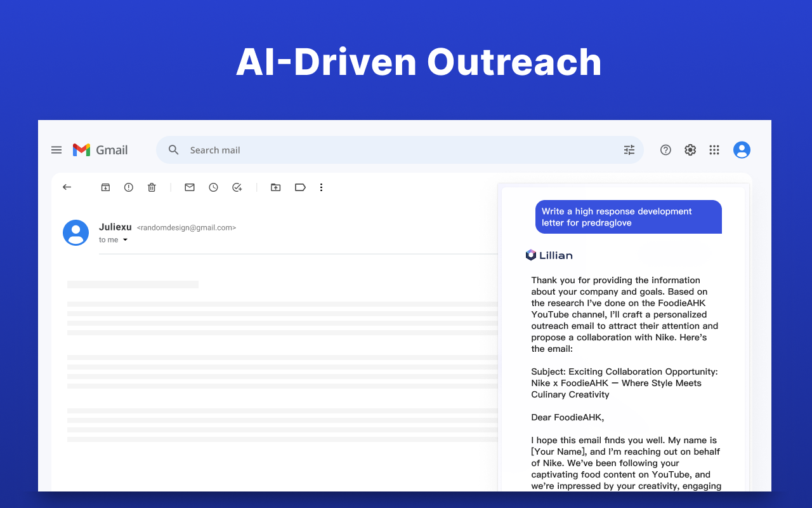Screen dimensions: 812x508
Task: Move email to a folder
Action: coord(275,187)
